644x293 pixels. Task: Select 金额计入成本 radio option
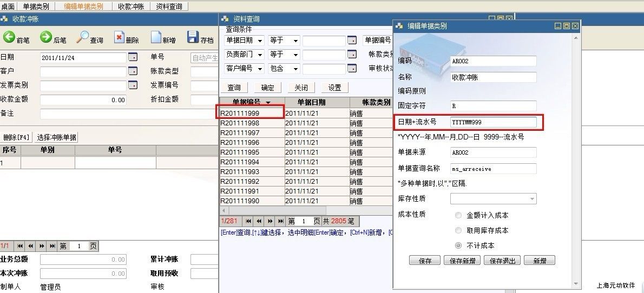click(459, 215)
